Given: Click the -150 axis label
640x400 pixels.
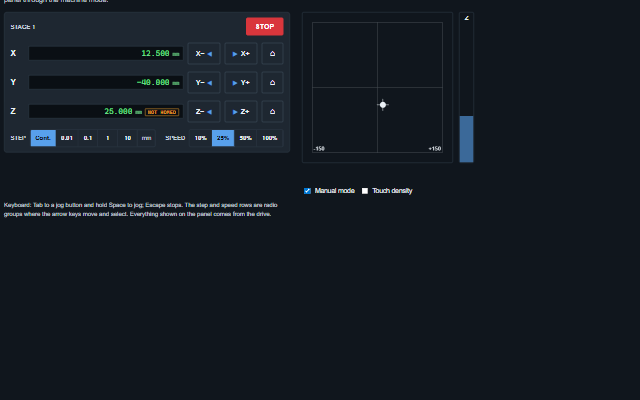Looking at the screenshot, I should [319, 149].
